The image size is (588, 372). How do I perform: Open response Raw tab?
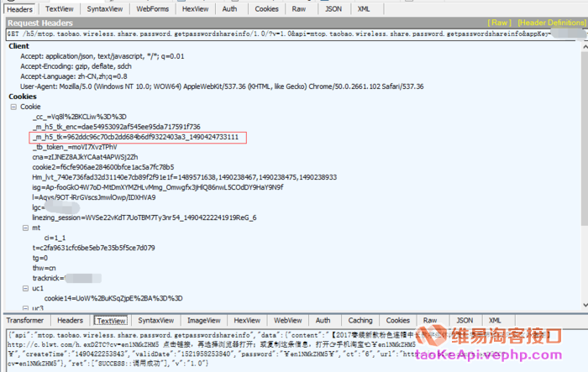pos(430,320)
